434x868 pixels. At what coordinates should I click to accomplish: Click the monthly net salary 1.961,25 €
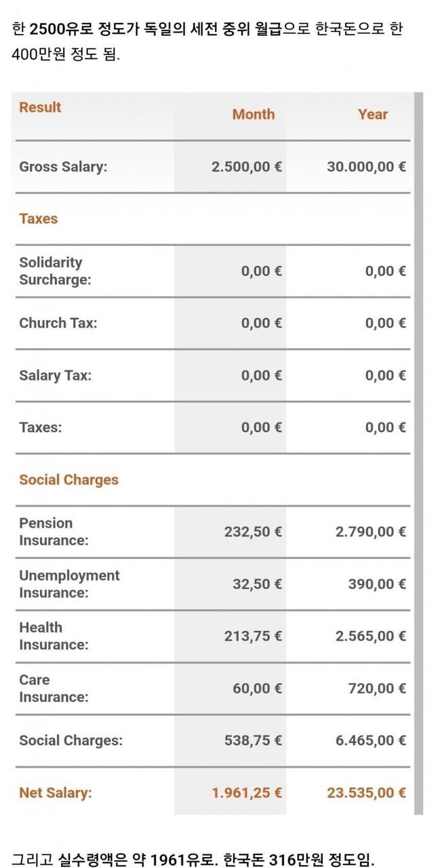tap(247, 792)
